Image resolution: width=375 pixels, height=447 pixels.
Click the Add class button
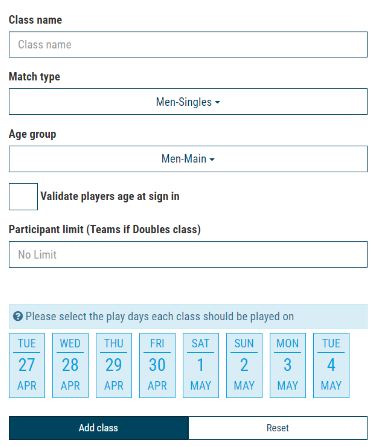pyautogui.click(x=99, y=428)
